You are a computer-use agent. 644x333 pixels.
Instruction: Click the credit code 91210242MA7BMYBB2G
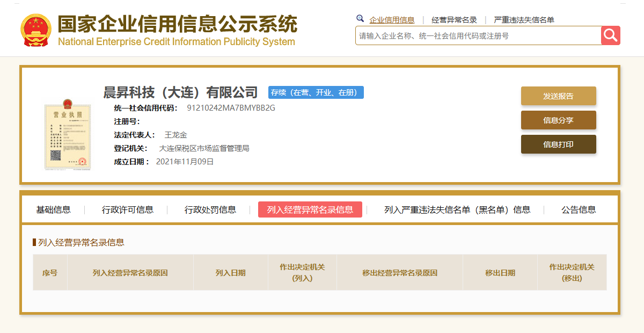231,108
